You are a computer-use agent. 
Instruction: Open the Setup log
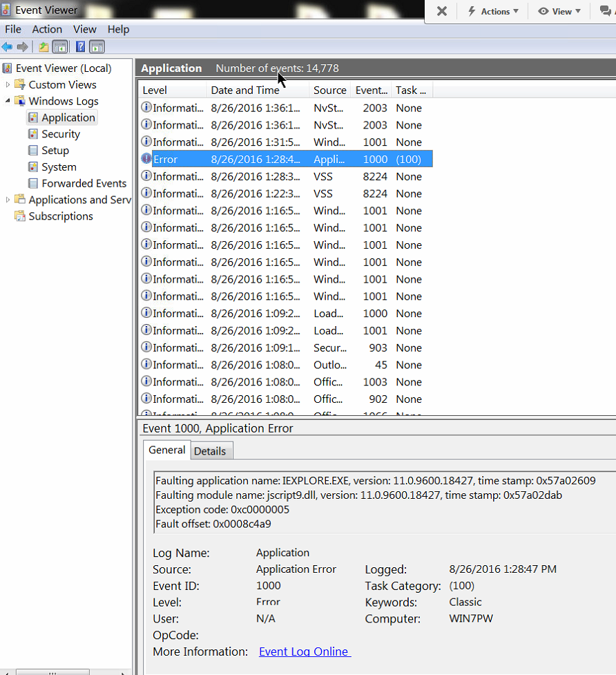click(55, 150)
